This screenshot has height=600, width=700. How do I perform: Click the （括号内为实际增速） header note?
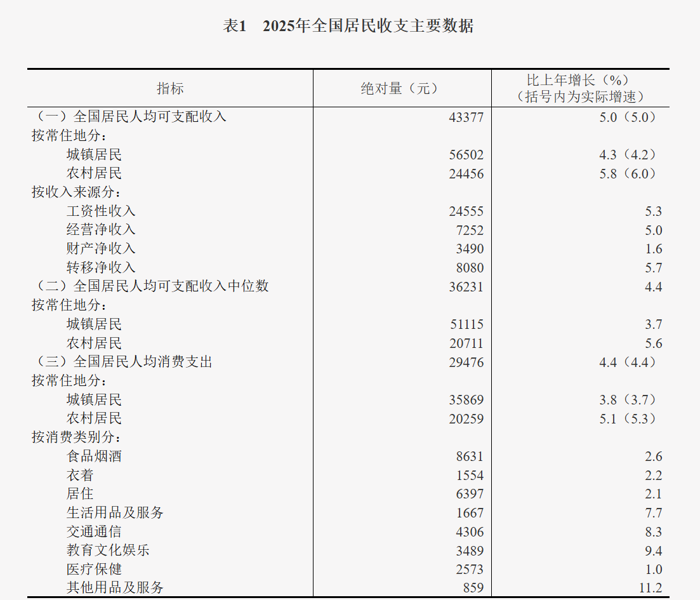click(x=580, y=97)
